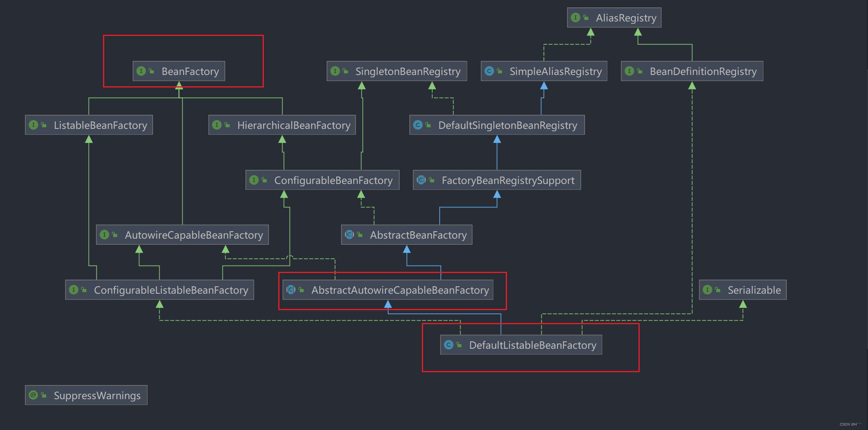Click the AutowireCapableBeanFactory interface icon
The image size is (868, 430).
[105, 235]
